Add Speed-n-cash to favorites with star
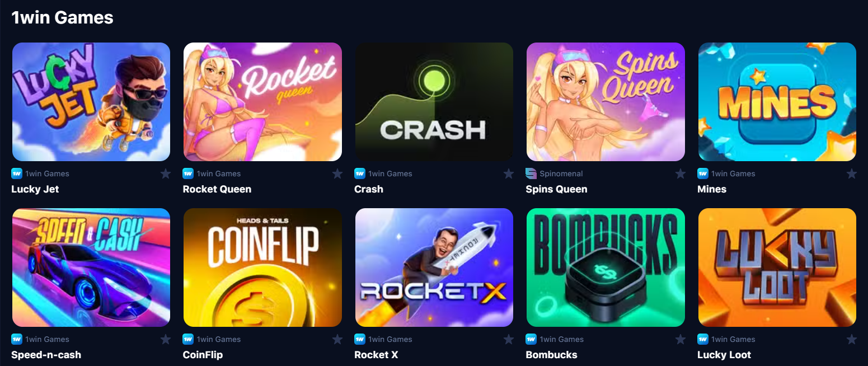The height and width of the screenshot is (366, 868). pos(166,339)
